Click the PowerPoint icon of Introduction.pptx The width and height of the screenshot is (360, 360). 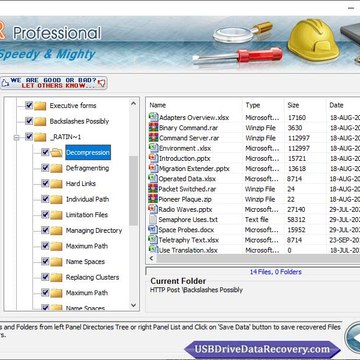pos(153,158)
